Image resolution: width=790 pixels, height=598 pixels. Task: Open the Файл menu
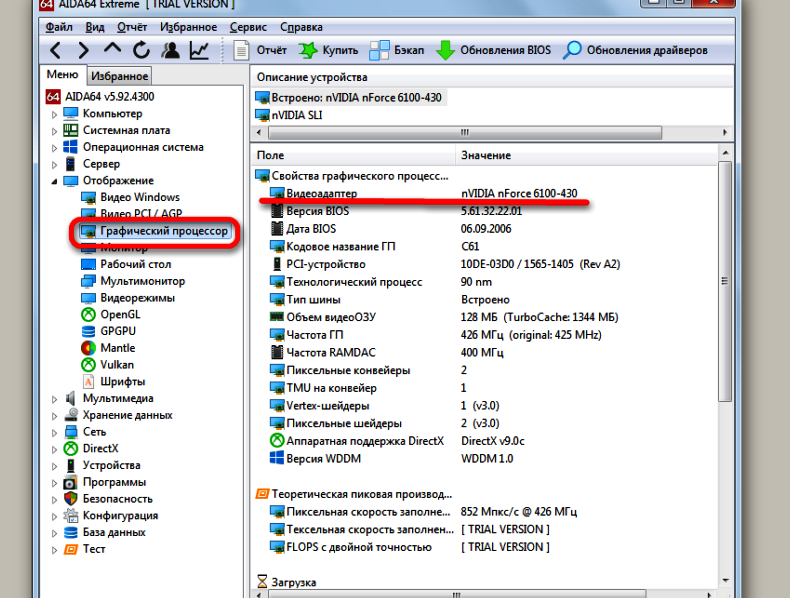pyautogui.click(x=59, y=27)
